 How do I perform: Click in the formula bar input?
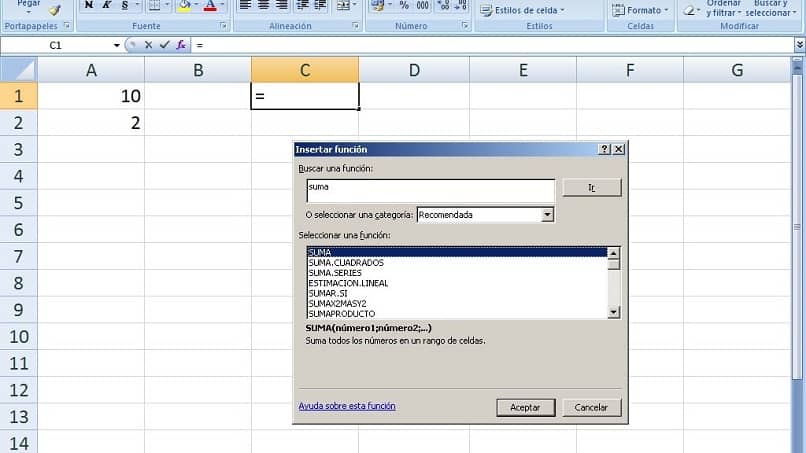(x=491, y=45)
